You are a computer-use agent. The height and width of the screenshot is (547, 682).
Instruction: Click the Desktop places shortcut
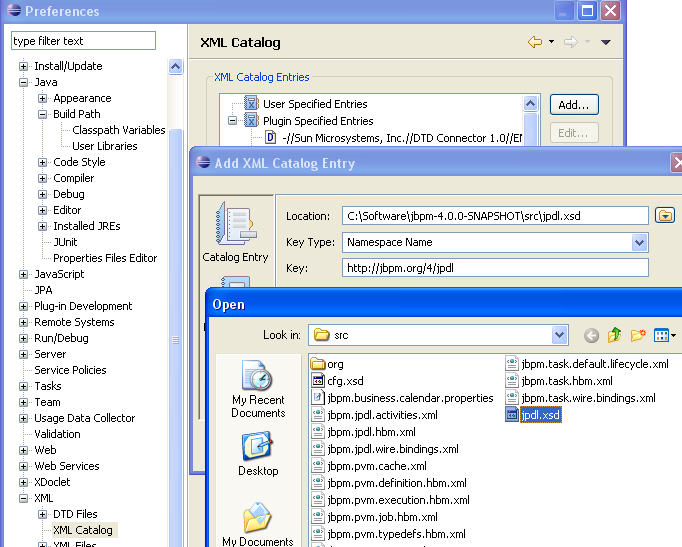click(258, 454)
